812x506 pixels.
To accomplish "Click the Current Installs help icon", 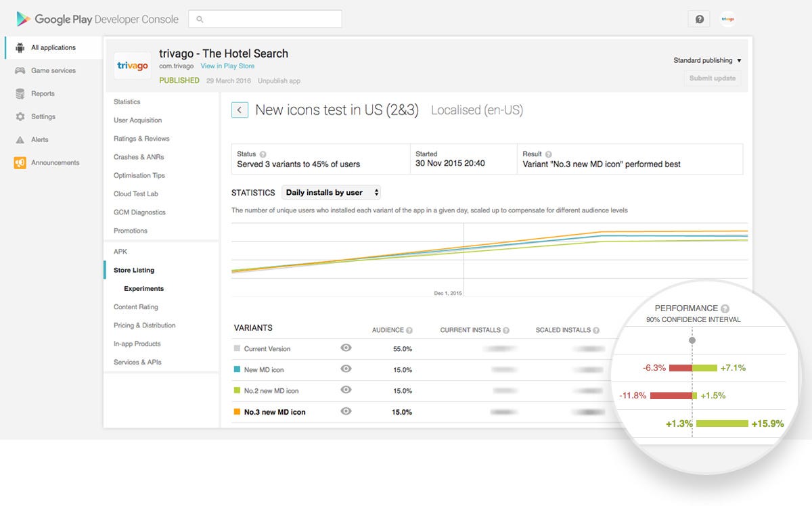I will point(506,330).
